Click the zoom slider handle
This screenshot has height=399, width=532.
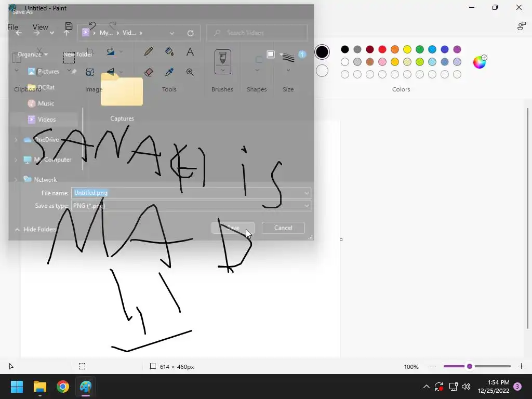tap(470, 366)
